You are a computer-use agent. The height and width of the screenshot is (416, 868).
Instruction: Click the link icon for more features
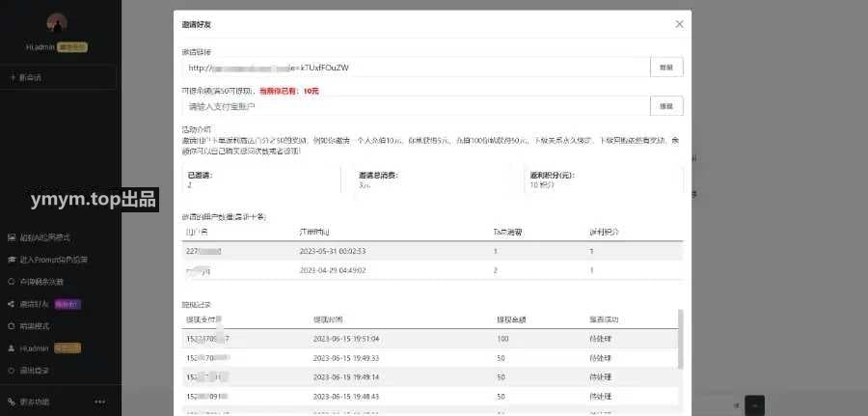12,402
